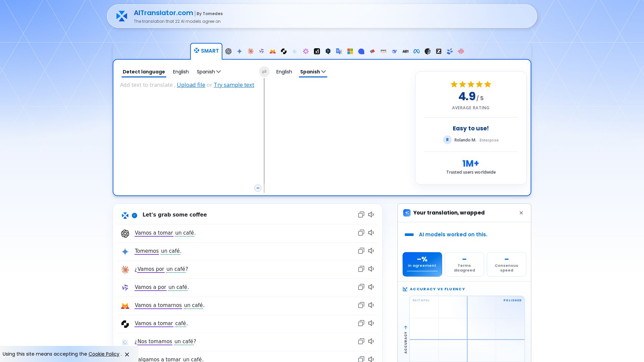The image size is (644, 362).
Task: Select the 'Consensus speed' stat card
Action: 506,264
